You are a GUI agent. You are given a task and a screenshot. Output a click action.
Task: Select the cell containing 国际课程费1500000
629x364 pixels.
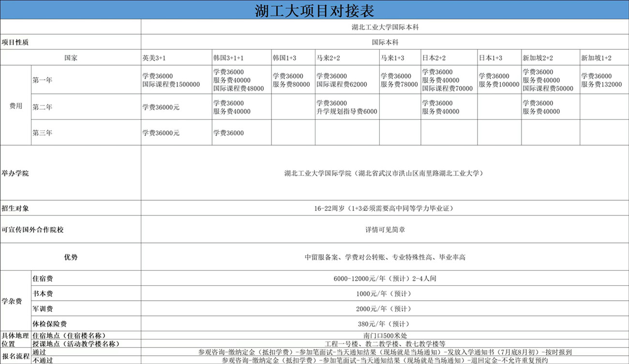[176, 80]
